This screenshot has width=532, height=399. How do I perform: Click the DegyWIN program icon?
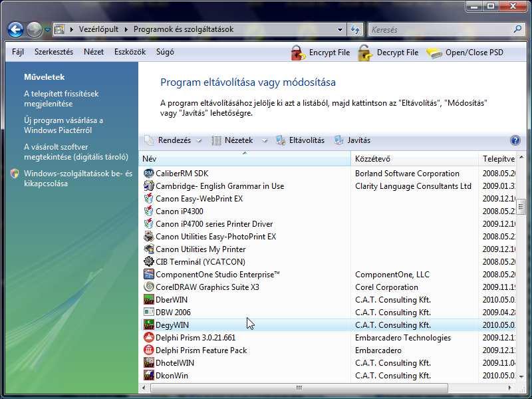(148, 325)
